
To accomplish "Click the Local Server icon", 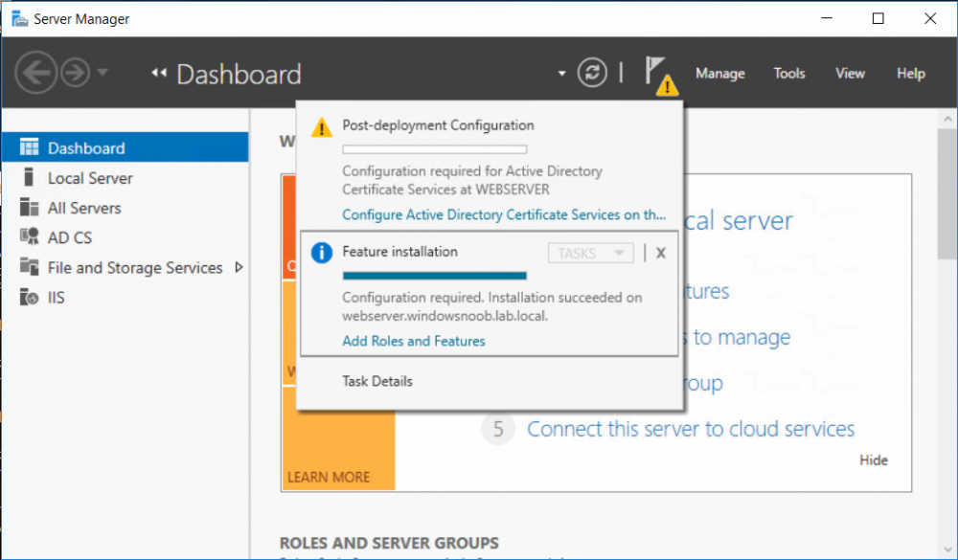I will click(x=28, y=177).
